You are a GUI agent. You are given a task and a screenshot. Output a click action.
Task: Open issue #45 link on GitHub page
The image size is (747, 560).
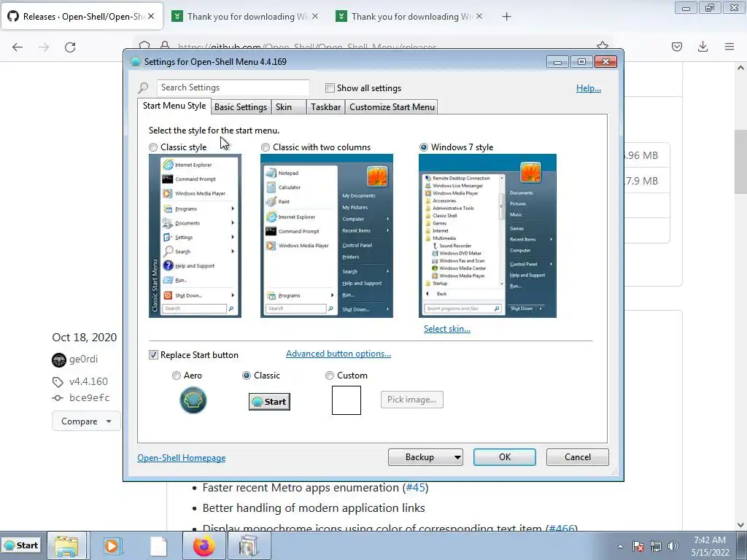click(415, 488)
